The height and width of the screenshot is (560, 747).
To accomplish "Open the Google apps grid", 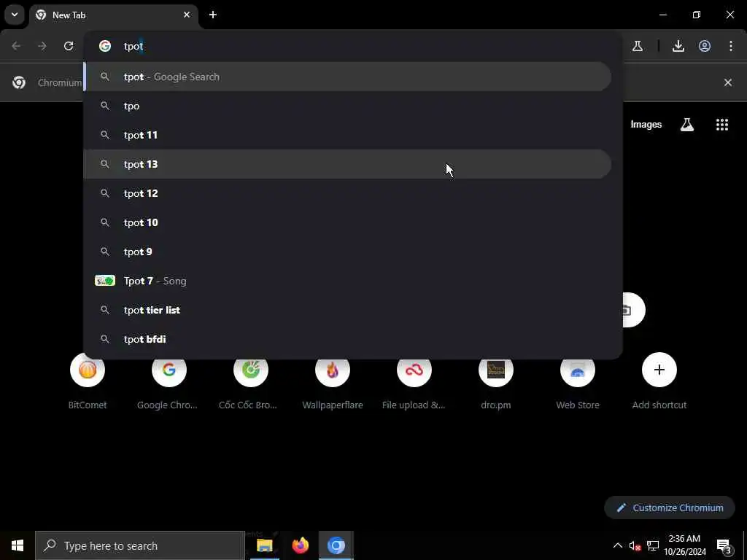I will 722,124.
